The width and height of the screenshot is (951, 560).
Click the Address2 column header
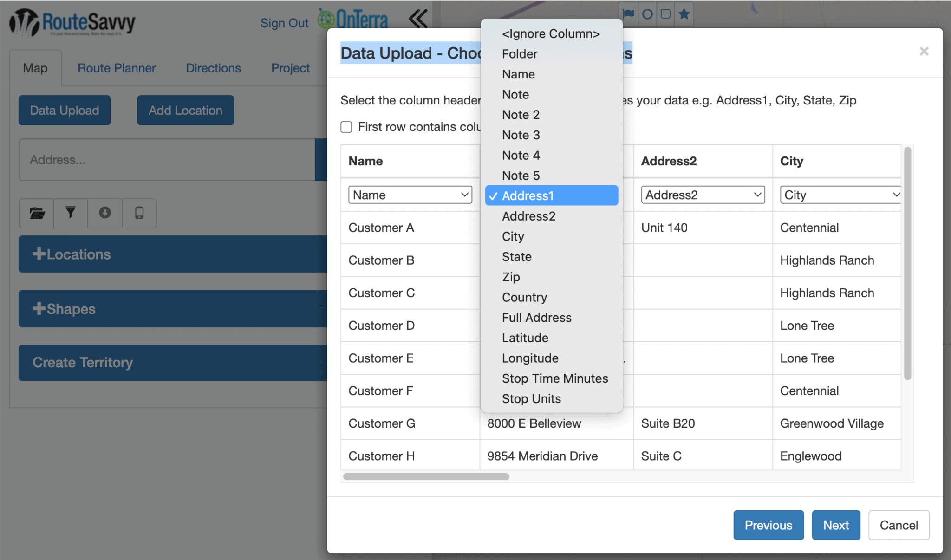tap(703, 161)
